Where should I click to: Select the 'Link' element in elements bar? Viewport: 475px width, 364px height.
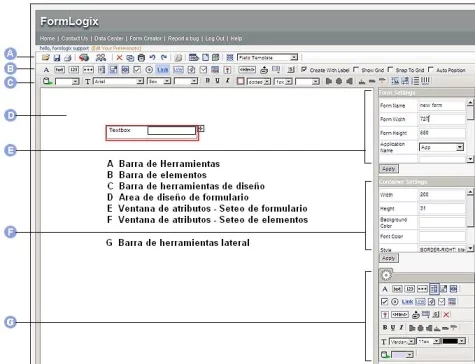(163, 70)
